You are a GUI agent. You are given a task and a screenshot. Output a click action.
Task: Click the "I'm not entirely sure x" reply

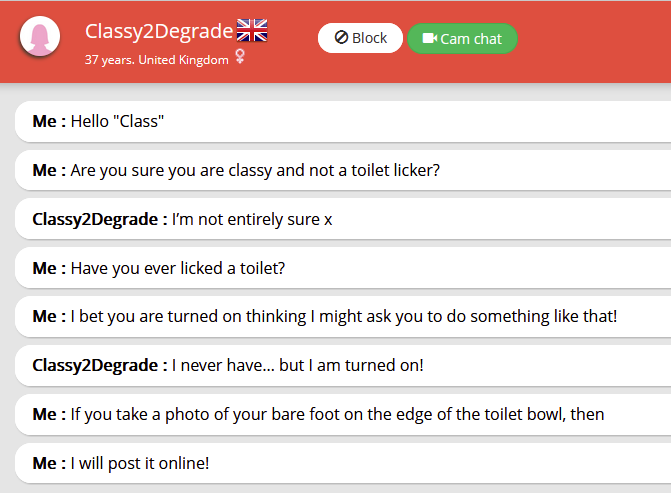(340, 219)
